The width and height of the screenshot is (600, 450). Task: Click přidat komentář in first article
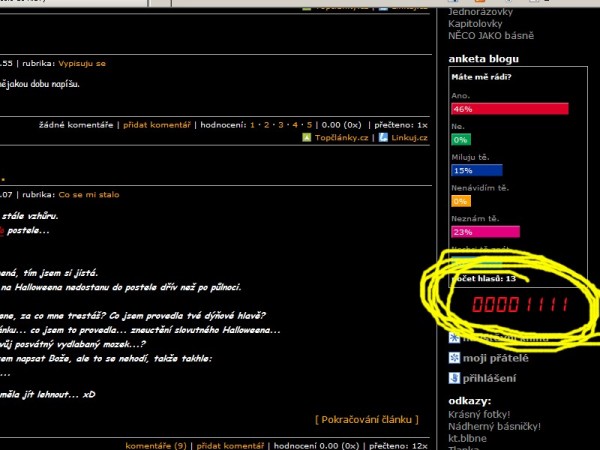[157, 125]
